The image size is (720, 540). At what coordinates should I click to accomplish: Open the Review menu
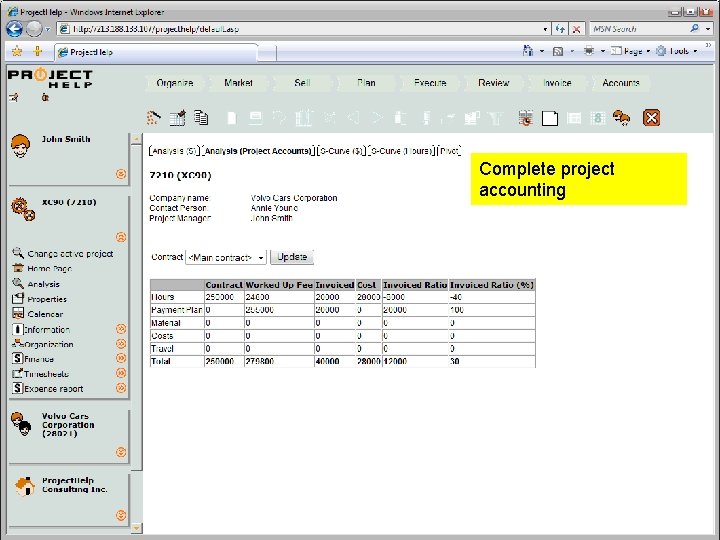click(x=494, y=83)
